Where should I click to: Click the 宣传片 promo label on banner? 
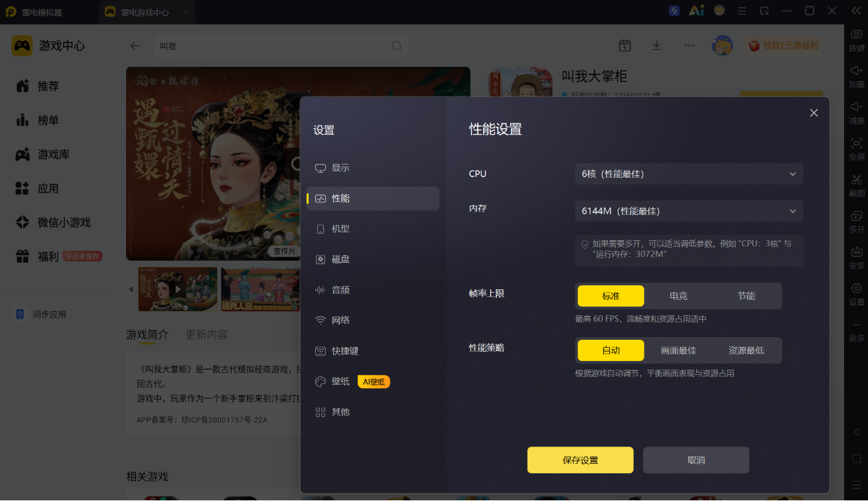coord(285,251)
